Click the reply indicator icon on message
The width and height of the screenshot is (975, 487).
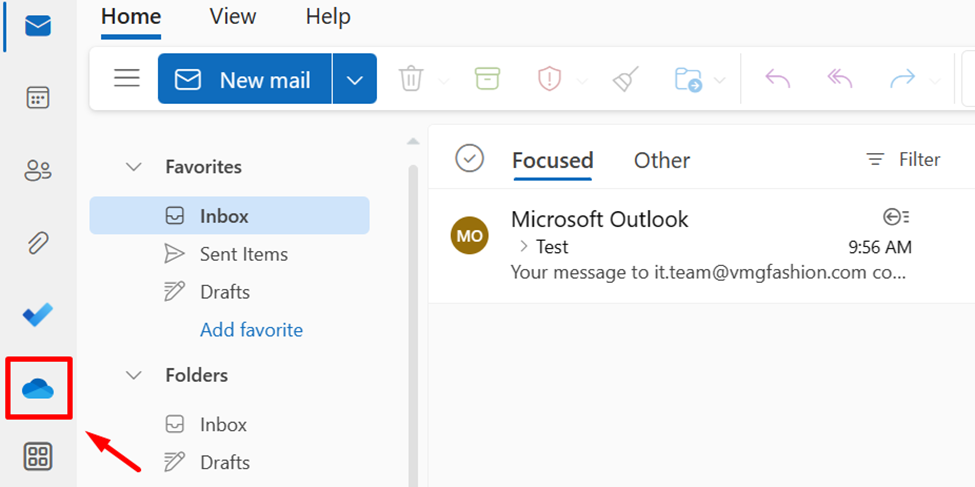point(897,217)
